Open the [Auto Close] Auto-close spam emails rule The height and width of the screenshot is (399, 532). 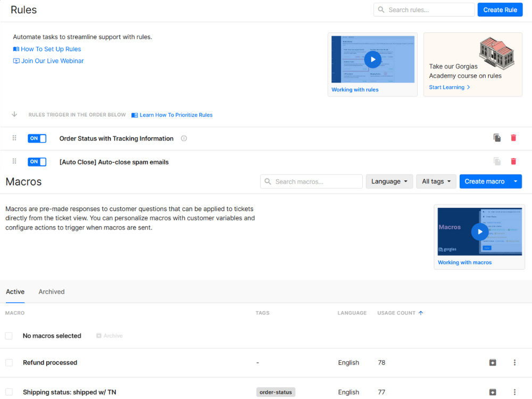tap(114, 162)
